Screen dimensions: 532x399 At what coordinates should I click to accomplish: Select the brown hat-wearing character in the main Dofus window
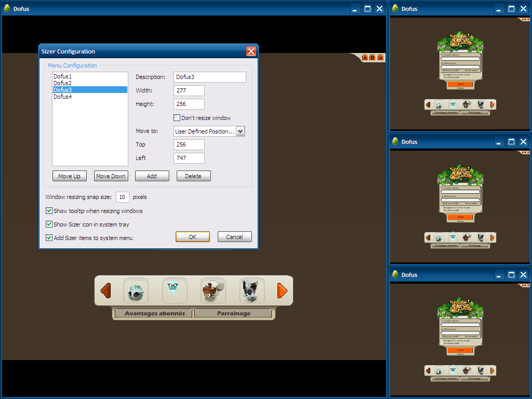click(213, 291)
